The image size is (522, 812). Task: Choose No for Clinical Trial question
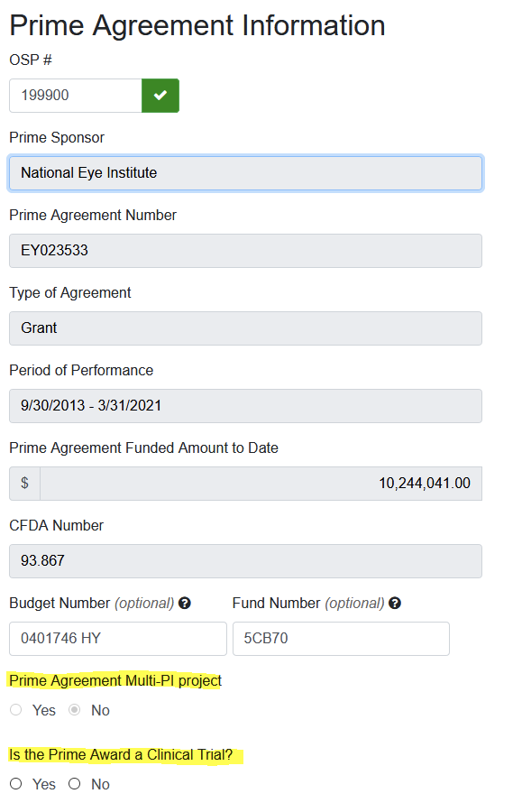click(75, 783)
